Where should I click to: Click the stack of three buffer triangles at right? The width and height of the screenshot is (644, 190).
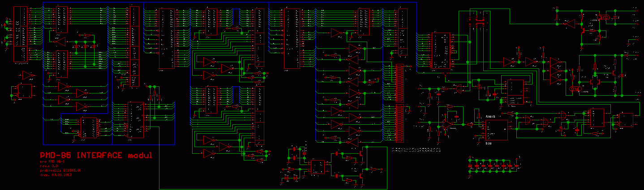coord(555,70)
